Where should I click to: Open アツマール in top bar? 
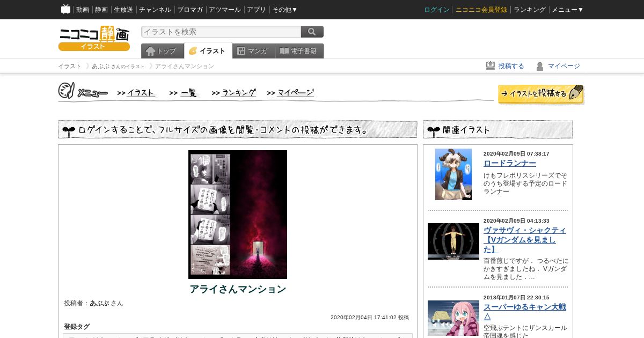point(225,10)
